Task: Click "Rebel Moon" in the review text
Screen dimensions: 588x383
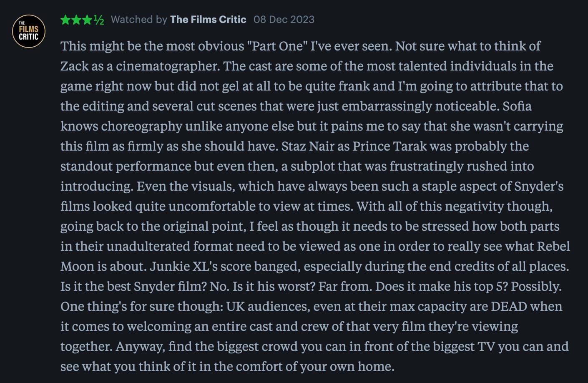Action: [x=553, y=246]
